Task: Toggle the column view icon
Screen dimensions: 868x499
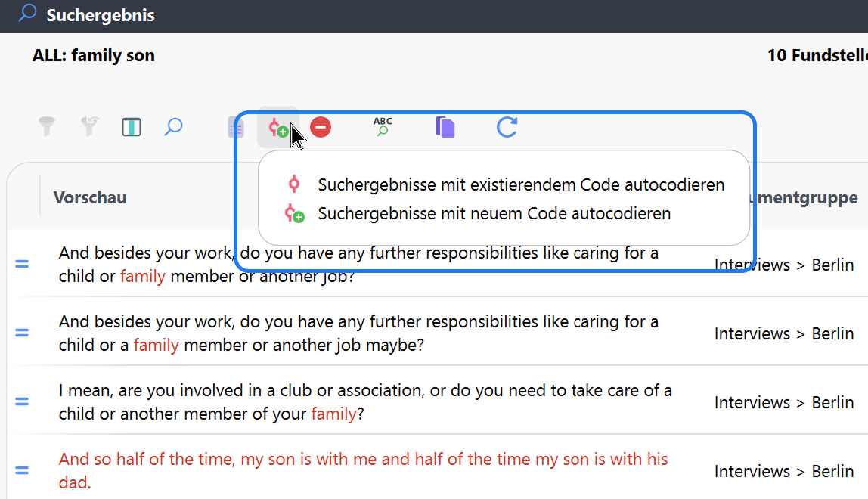Action: pos(132,127)
